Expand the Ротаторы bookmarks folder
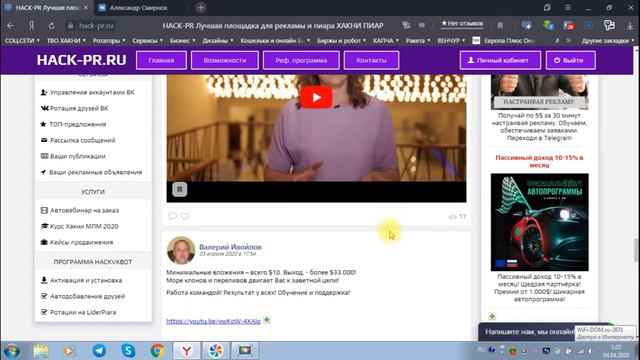This screenshot has width=640, height=360. click(109, 40)
